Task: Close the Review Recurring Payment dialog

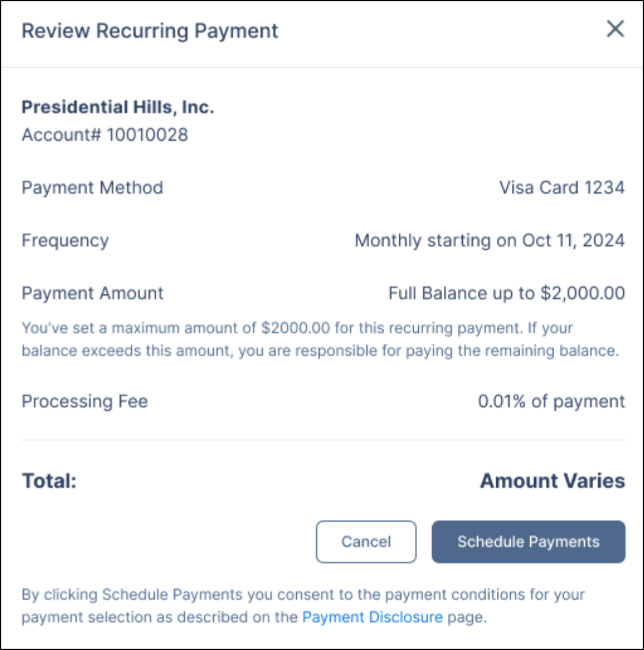Action: click(x=614, y=29)
